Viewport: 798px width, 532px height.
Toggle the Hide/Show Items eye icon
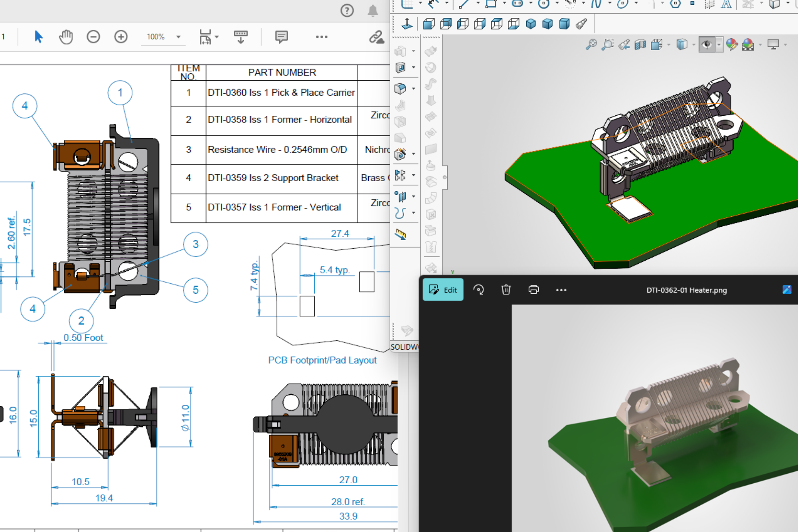pos(707,44)
